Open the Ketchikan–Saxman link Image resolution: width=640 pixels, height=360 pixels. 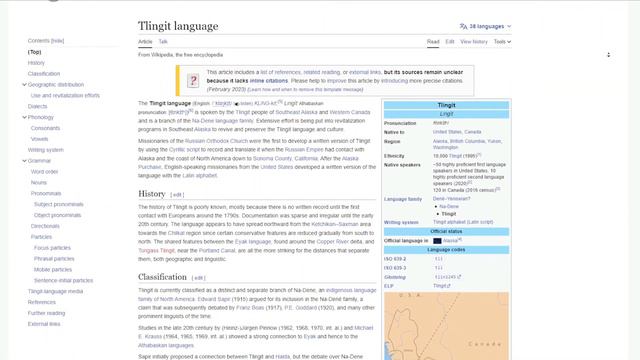tap(335, 224)
